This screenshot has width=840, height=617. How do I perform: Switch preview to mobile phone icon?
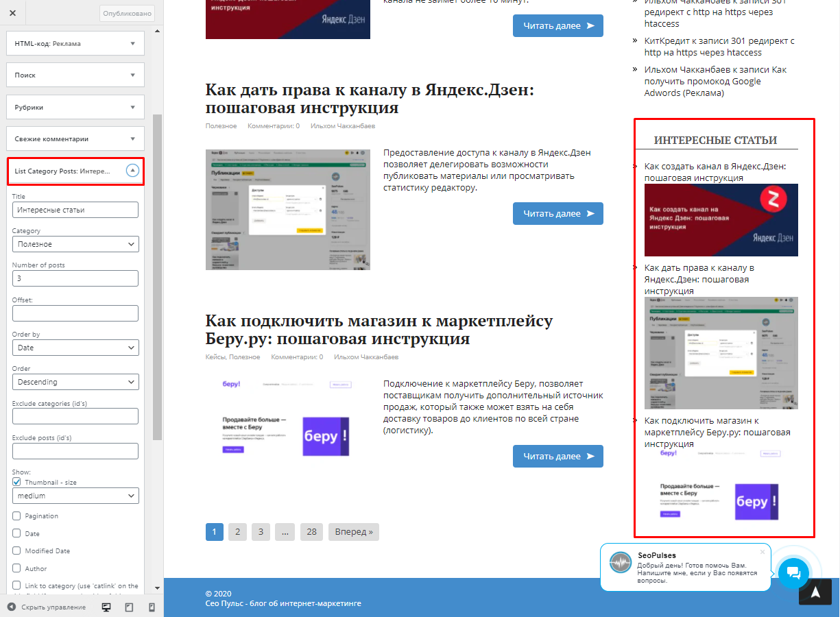[152, 607]
